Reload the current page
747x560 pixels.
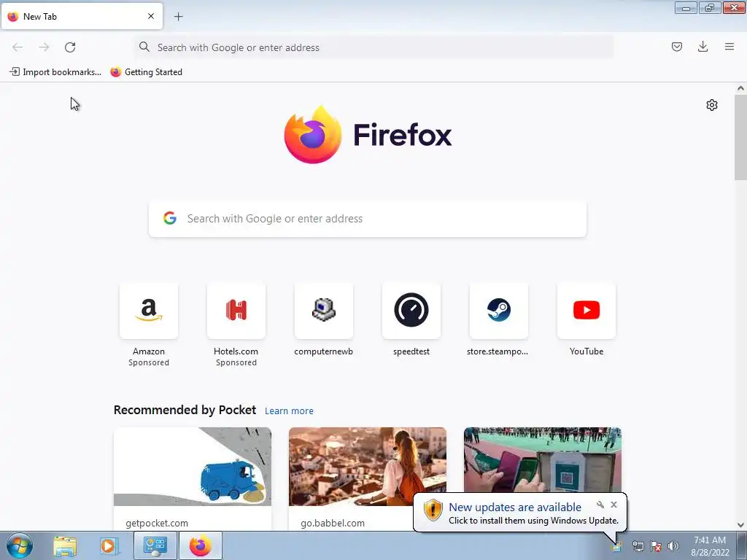pos(70,47)
